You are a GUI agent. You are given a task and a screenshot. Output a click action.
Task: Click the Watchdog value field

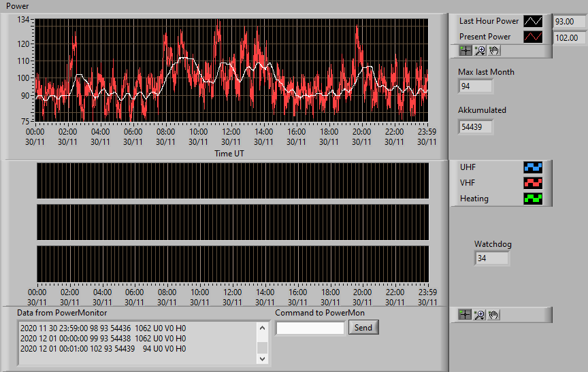click(491, 258)
